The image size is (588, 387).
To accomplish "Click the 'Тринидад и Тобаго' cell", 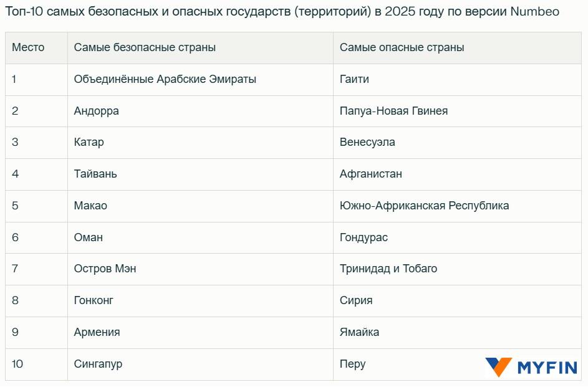I will (388, 269).
